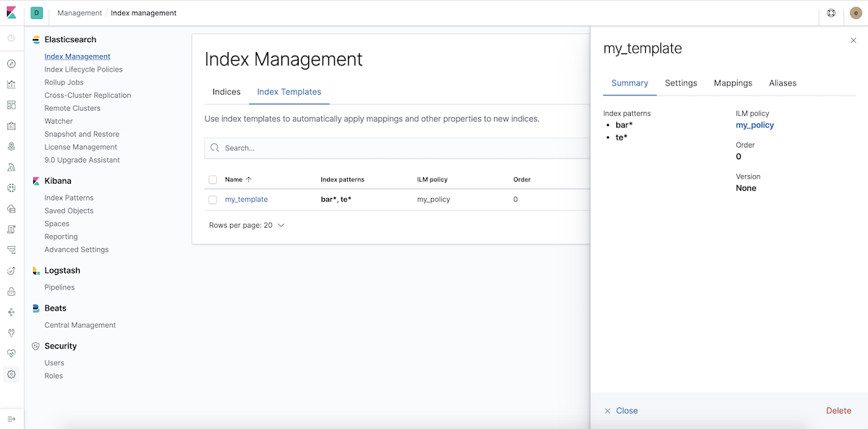Open the SIEM lock icon
868x429 pixels.
(12, 292)
